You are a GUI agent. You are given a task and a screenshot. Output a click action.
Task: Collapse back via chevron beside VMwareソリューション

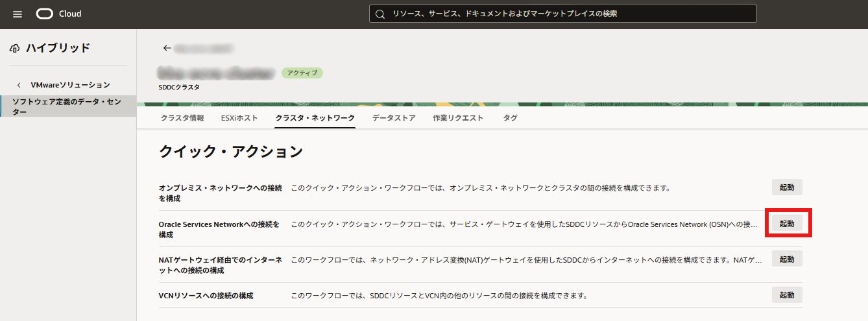pos(19,85)
